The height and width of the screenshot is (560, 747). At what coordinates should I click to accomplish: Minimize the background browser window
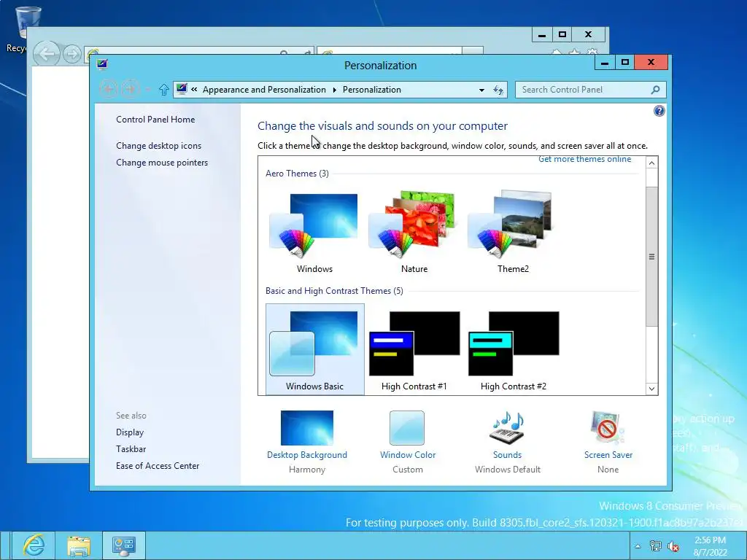click(542, 35)
